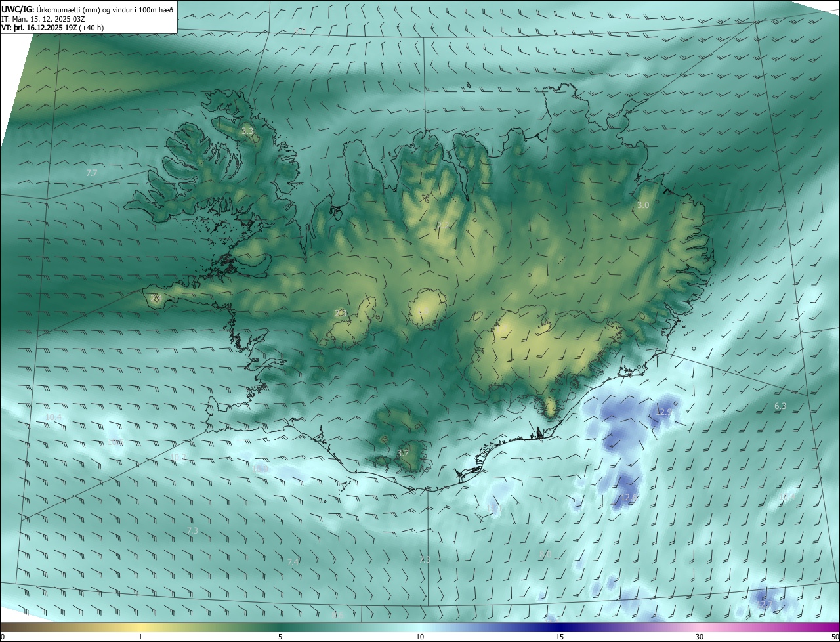Click the 'VT: þri. 16.12.2025 19Z (+40 h)' line
Viewport: 840px width, 642px height.
click(x=52, y=28)
